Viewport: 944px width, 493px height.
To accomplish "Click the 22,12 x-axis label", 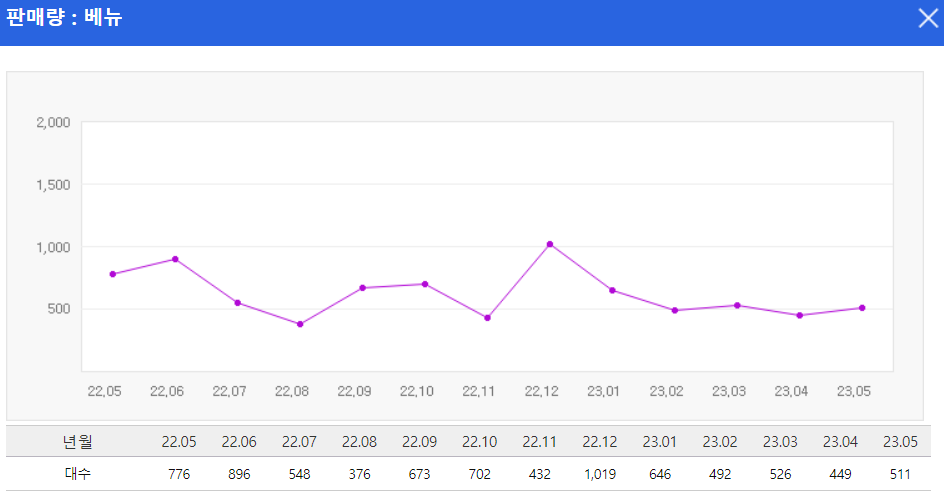I will tap(542, 391).
